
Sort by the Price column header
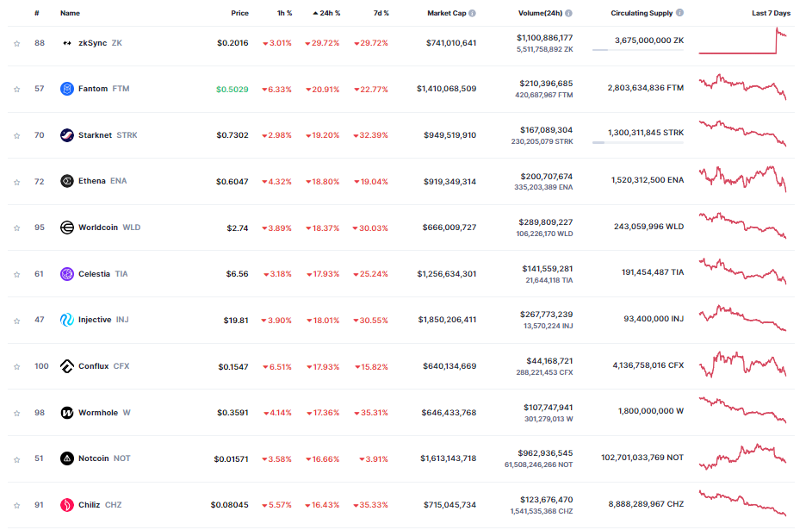(x=239, y=13)
